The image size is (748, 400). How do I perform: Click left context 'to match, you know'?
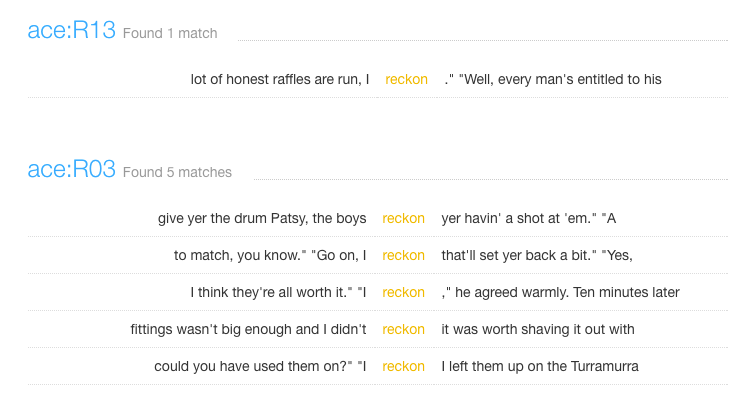pyautogui.click(x=237, y=256)
